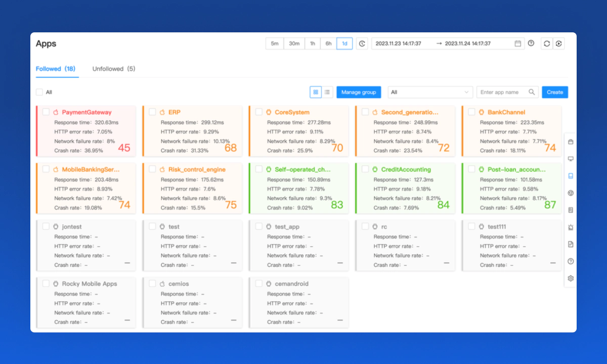Check the ERP card checkbox

point(152,112)
